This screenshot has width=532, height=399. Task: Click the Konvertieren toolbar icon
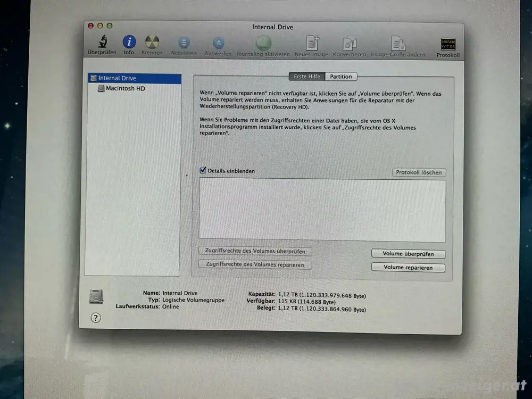349,44
